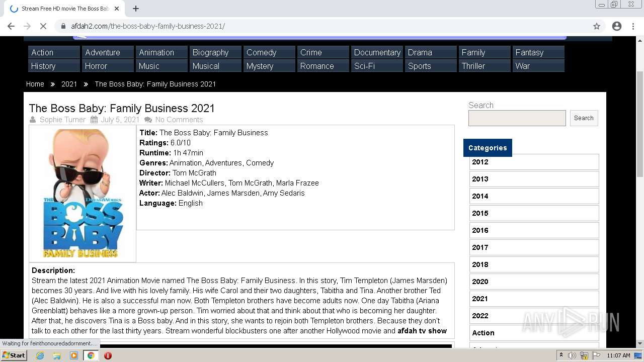The height and width of the screenshot is (362, 644).
Task: Go to the Sci-Fi genre
Action: pos(377,66)
